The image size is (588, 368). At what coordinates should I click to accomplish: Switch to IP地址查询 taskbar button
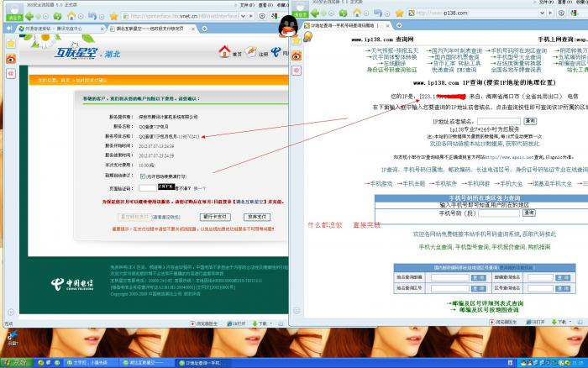(202, 363)
